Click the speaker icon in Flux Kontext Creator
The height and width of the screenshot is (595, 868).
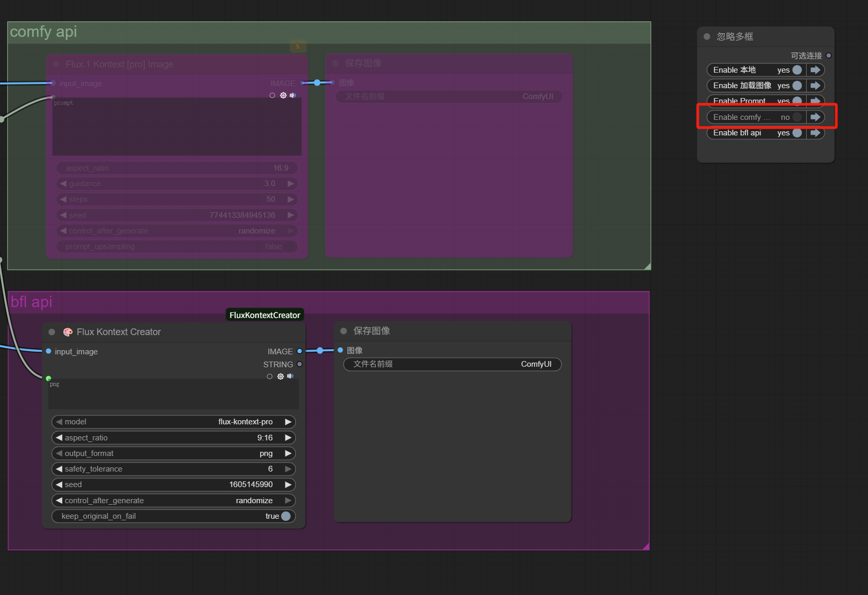pyautogui.click(x=290, y=377)
